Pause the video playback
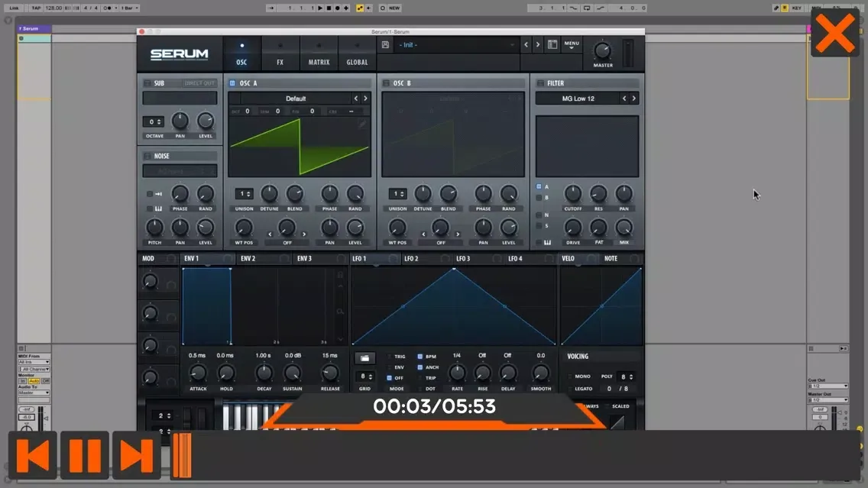 [x=85, y=455]
